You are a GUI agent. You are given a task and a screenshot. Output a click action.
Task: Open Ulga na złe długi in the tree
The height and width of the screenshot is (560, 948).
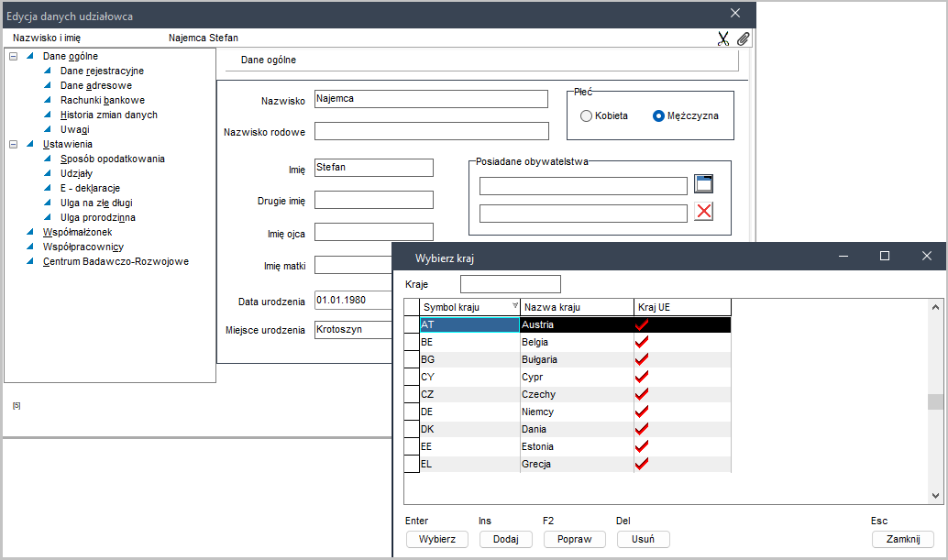97,203
